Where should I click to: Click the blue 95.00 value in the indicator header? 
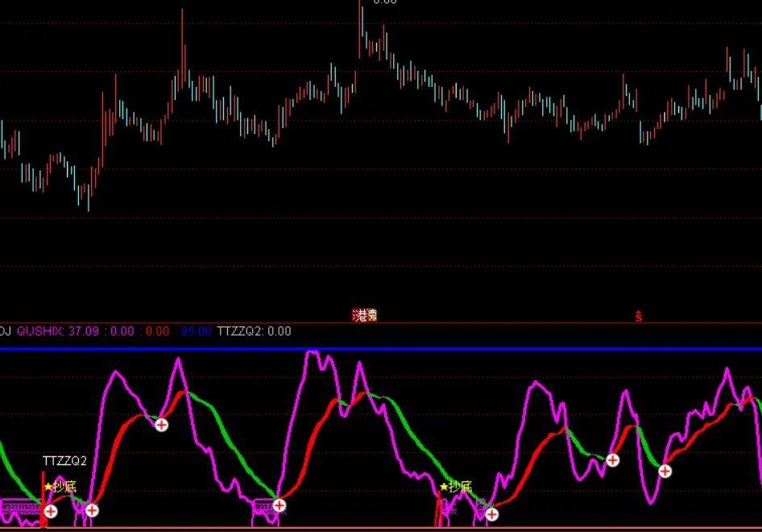click(197, 332)
